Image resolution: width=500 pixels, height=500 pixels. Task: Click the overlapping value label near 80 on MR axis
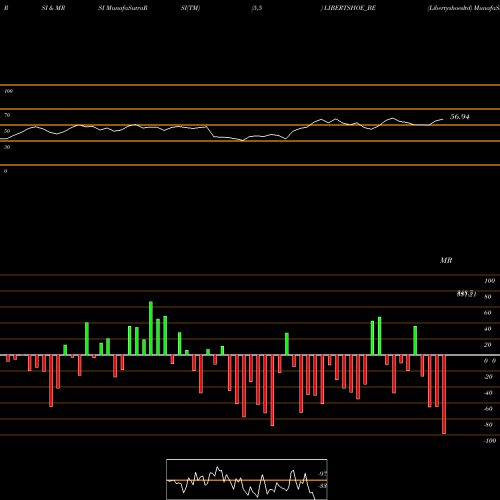(x=466, y=294)
